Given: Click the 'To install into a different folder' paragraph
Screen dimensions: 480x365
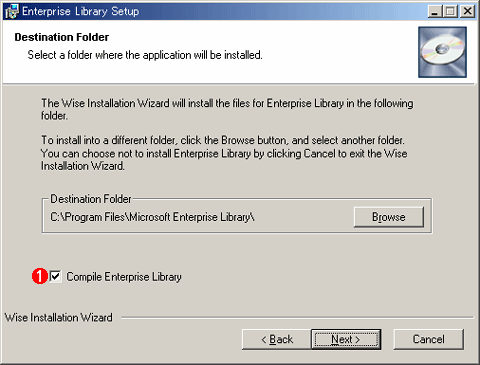Looking at the screenshot, I should tap(224, 153).
